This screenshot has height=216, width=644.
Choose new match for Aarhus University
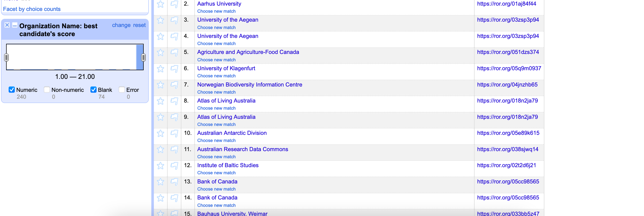[217, 11]
